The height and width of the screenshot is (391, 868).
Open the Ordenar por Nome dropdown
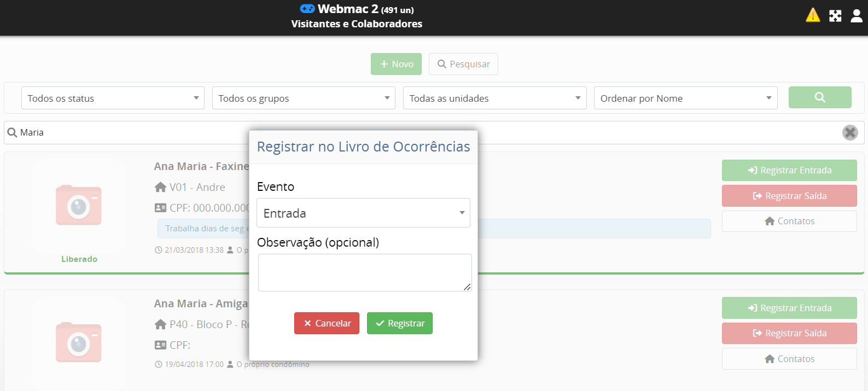(x=685, y=98)
